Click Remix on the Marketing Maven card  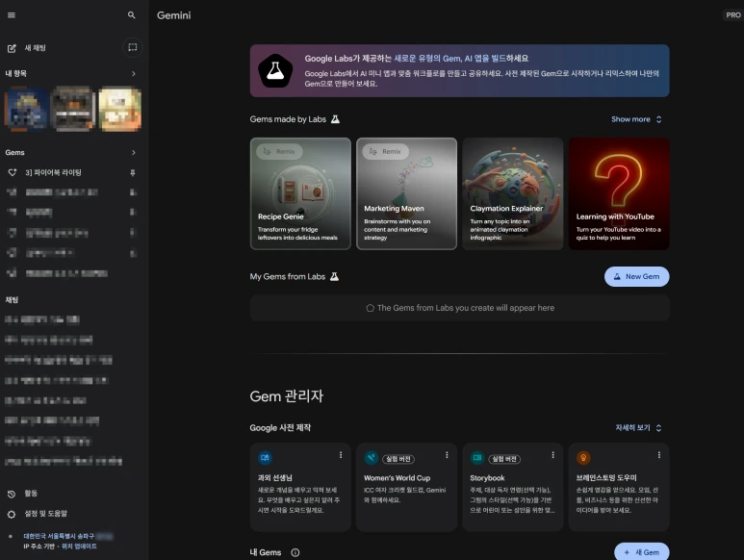pos(386,152)
